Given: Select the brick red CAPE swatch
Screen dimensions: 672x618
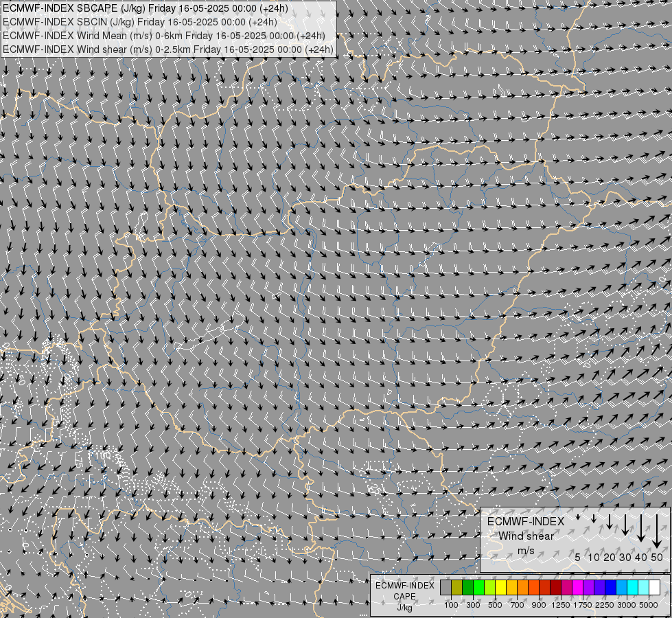Looking at the screenshot, I should [x=545, y=588].
